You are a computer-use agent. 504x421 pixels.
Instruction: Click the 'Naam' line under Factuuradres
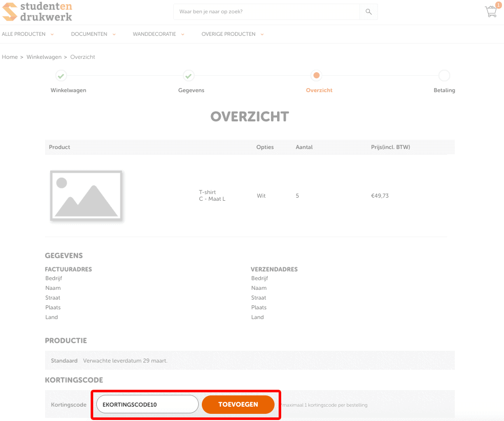[x=53, y=288]
